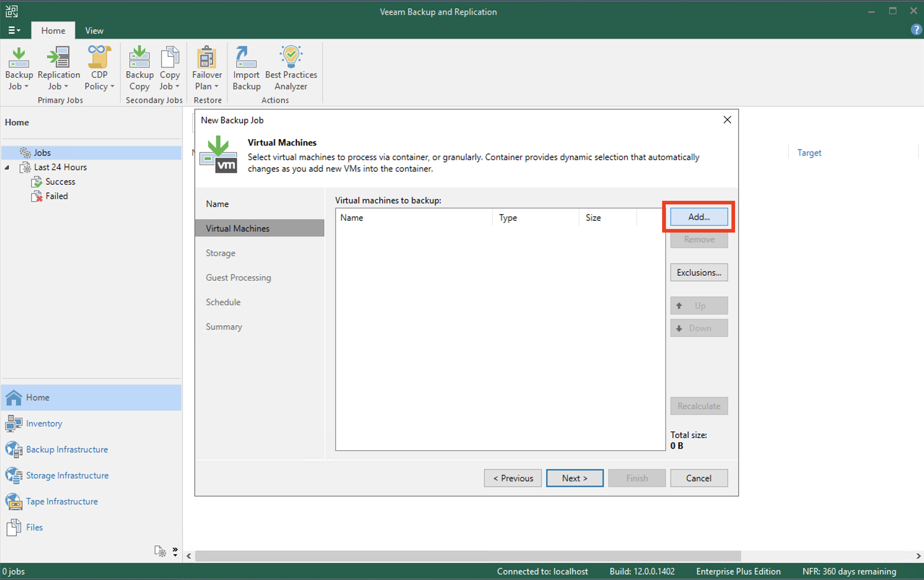Viewport: 924px width, 580px height.
Task: Click the Backup Infrastructure globe icon
Action: click(x=14, y=449)
